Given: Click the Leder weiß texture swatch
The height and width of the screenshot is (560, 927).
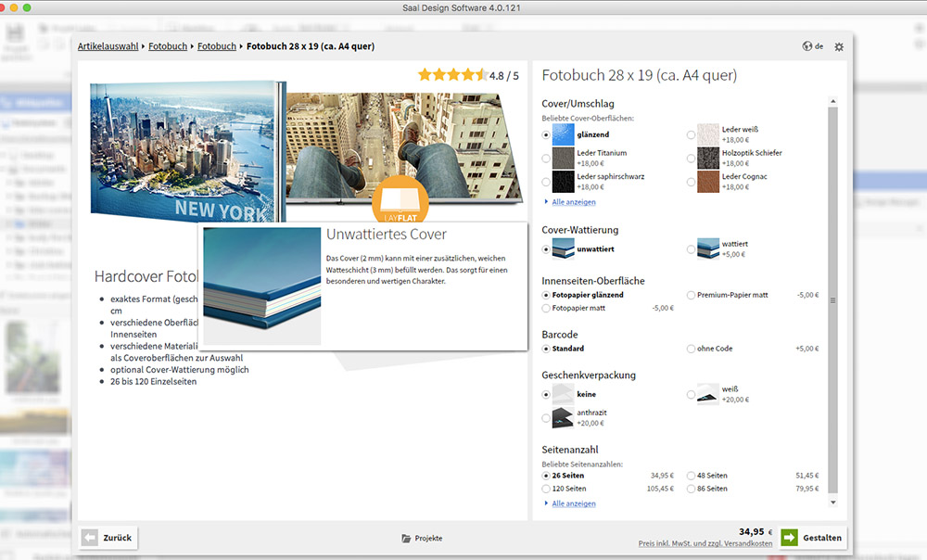Looking at the screenshot, I should (707, 134).
